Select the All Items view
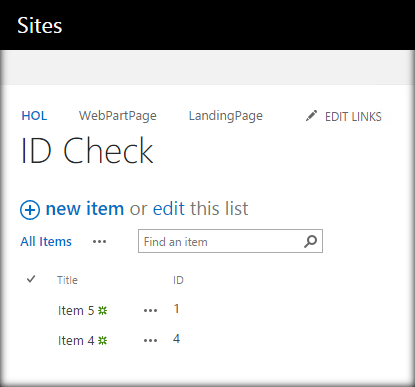The image size is (415, 387). (46, 241)
